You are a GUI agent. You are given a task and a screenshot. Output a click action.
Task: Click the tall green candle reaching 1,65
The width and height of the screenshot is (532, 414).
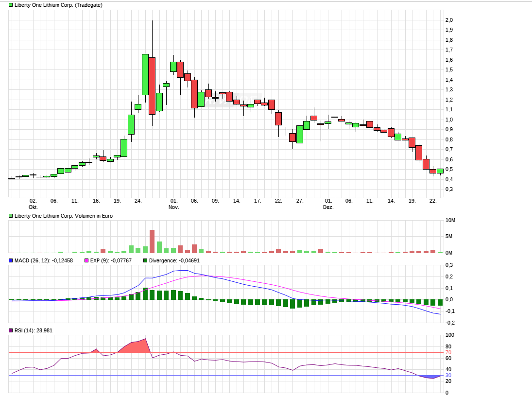[145, 74]
